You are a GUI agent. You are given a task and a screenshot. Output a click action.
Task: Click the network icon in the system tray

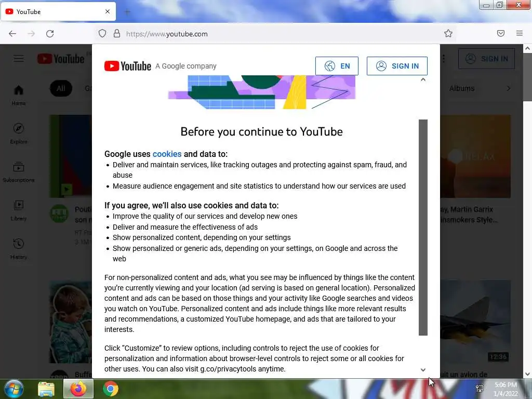[x=480, y=389]
